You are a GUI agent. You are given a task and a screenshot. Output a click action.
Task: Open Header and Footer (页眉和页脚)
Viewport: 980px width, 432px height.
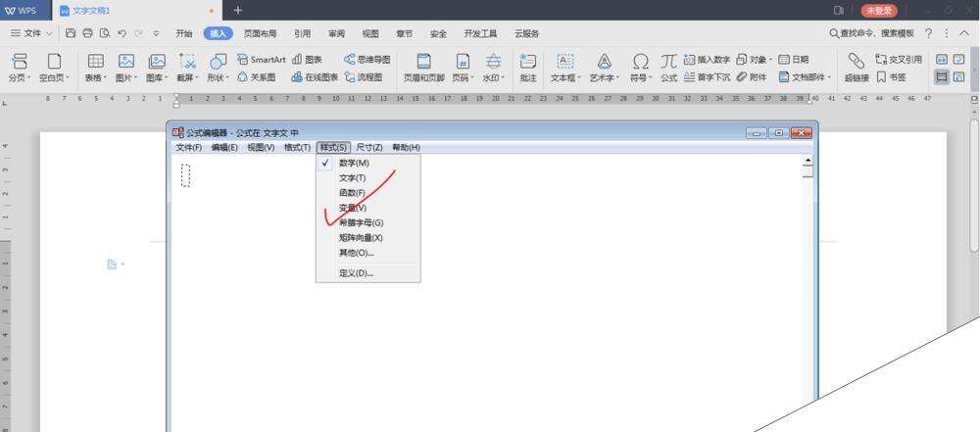tap(423, 68)
